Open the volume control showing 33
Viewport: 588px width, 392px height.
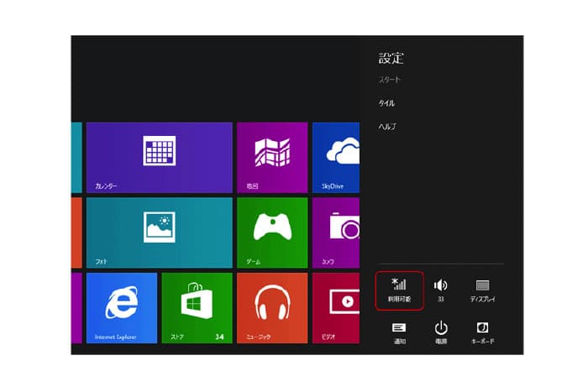(441, 290)
